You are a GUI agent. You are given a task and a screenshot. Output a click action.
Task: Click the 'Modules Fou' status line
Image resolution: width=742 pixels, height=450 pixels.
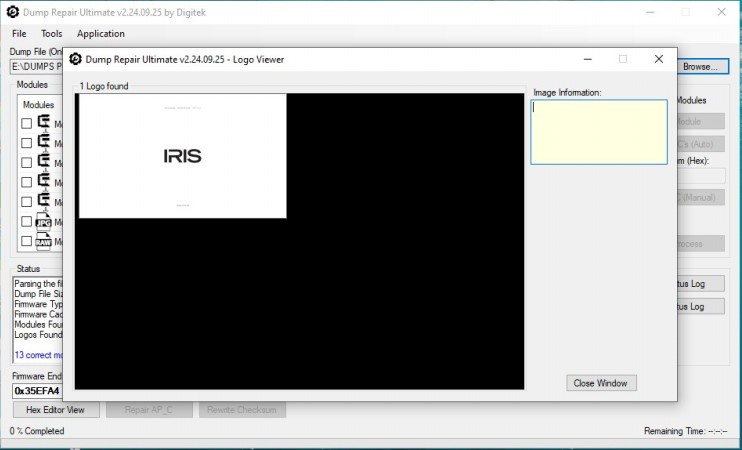38,325
